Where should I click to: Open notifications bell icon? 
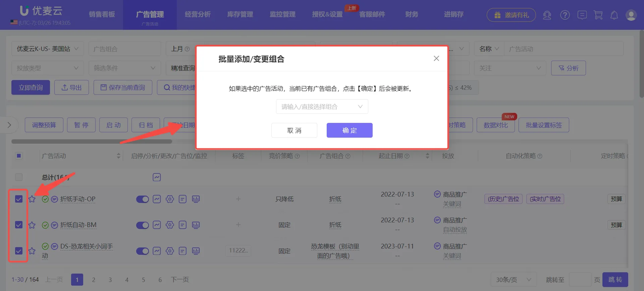(614, 15)
